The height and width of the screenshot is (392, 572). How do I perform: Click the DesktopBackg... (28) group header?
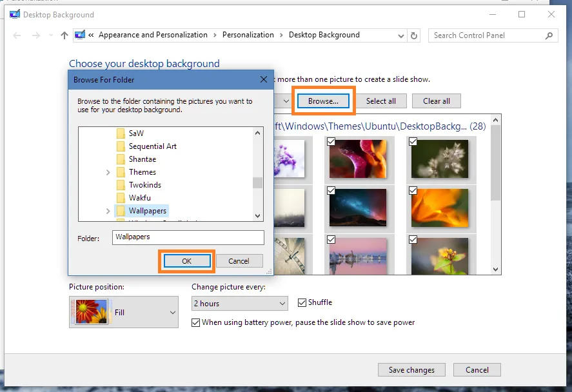tap(380, 126)
